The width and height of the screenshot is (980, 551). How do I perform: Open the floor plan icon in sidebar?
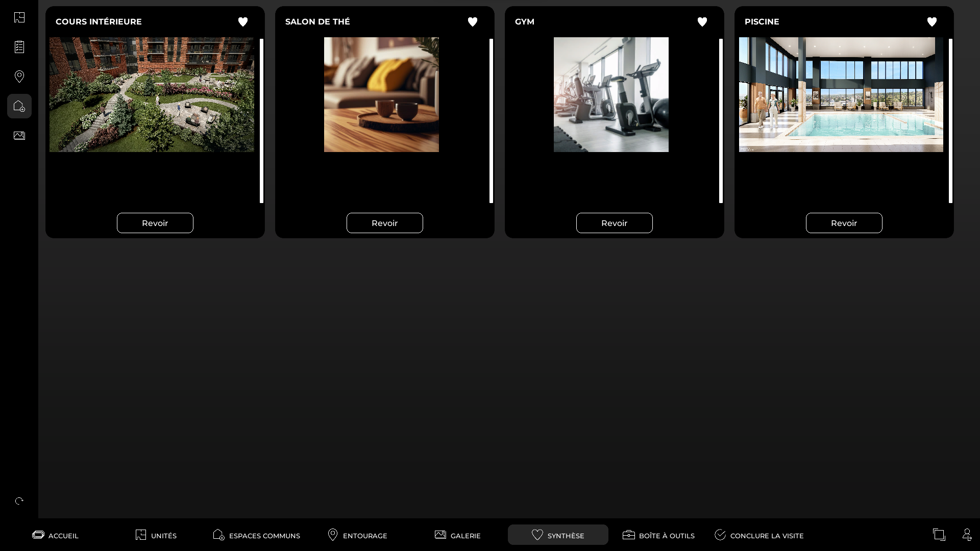click(19, 17)
